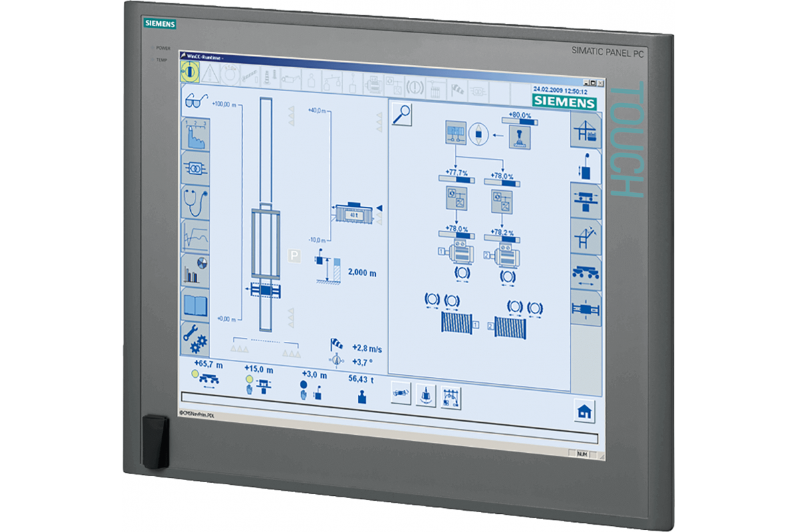Toggle the blue indicator beside +3,0 m

coord(304,384)
